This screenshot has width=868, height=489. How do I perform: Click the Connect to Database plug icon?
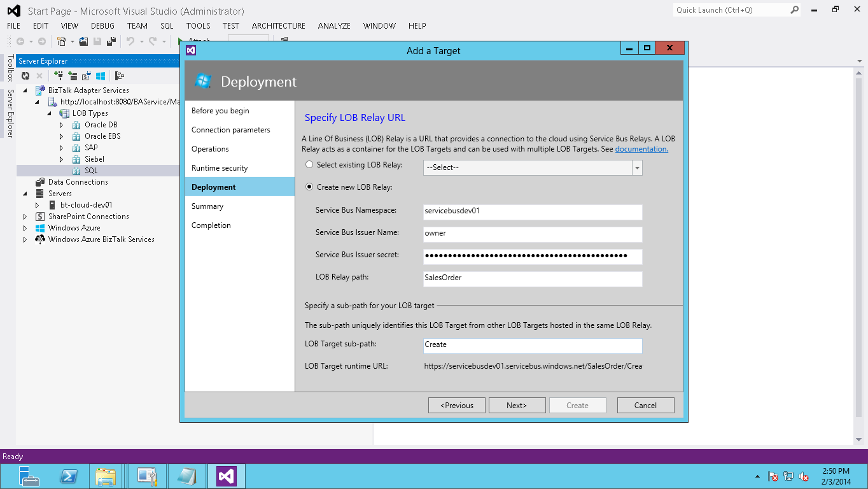(x=59, y=76)
